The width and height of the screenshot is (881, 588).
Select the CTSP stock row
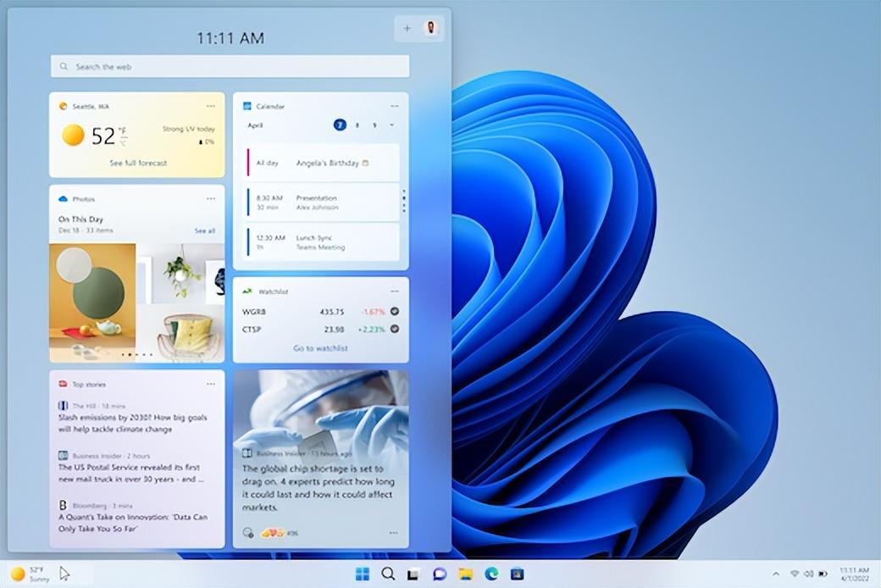[x=321, y=329]
